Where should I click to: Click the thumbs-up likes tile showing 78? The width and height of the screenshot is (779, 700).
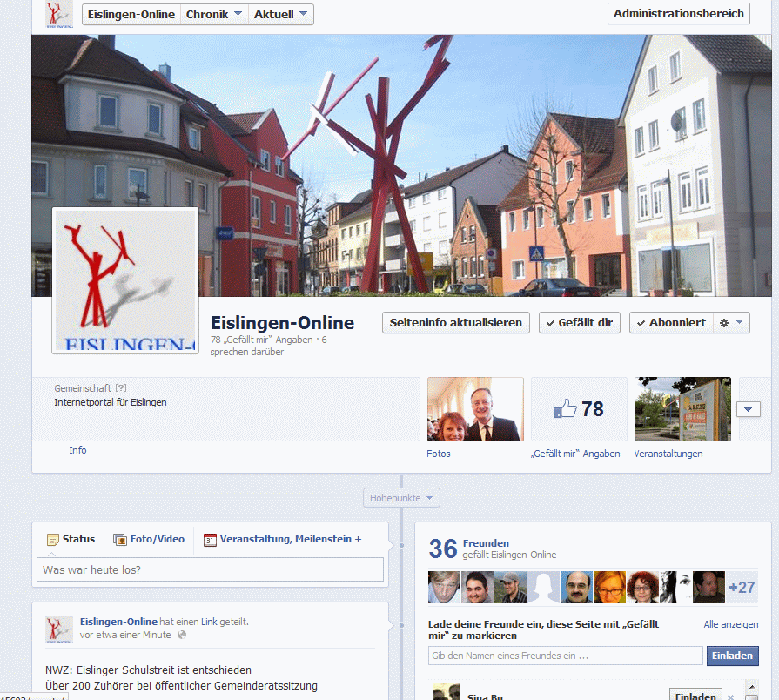(579, 409)
